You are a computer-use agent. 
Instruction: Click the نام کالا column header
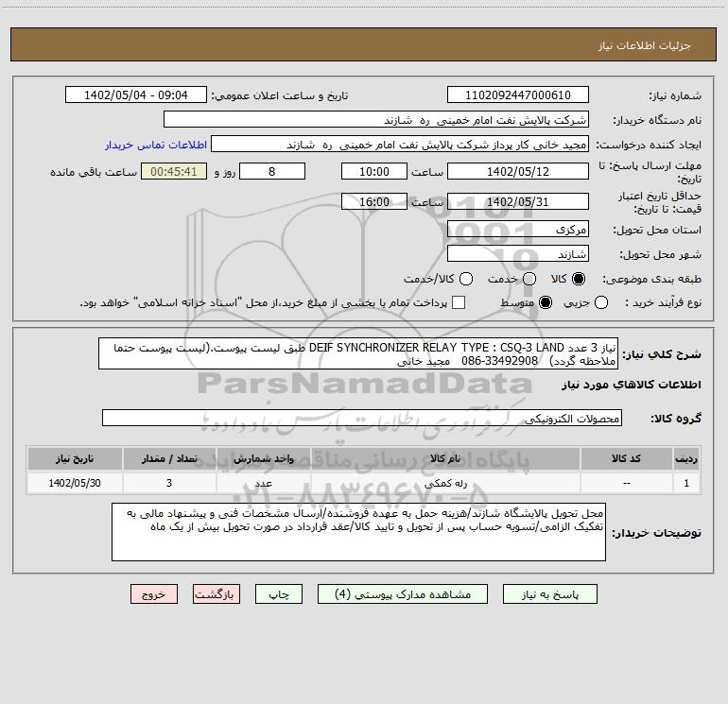pyautogui.click(x=445, y=458)
